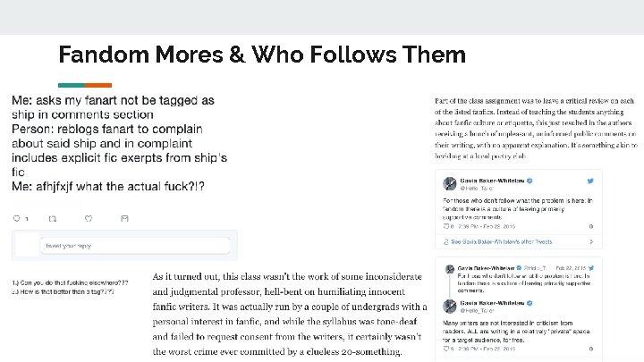Click the chevron arrow beside the other Tweets link
The image size is (644, 362).
(590, 241)
